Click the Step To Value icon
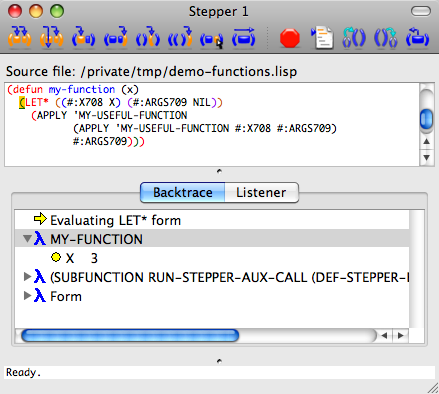 click(x=116, y=37)
